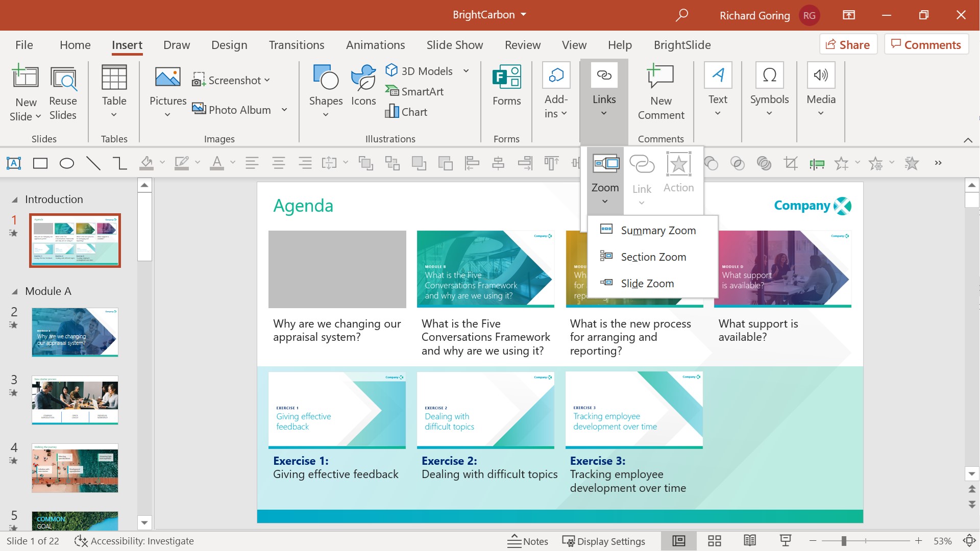Image resolution: width=980 pixels, height=551 pixels.
Task: Click the Slide Zoom option
Action: click(x=647, y=283)
